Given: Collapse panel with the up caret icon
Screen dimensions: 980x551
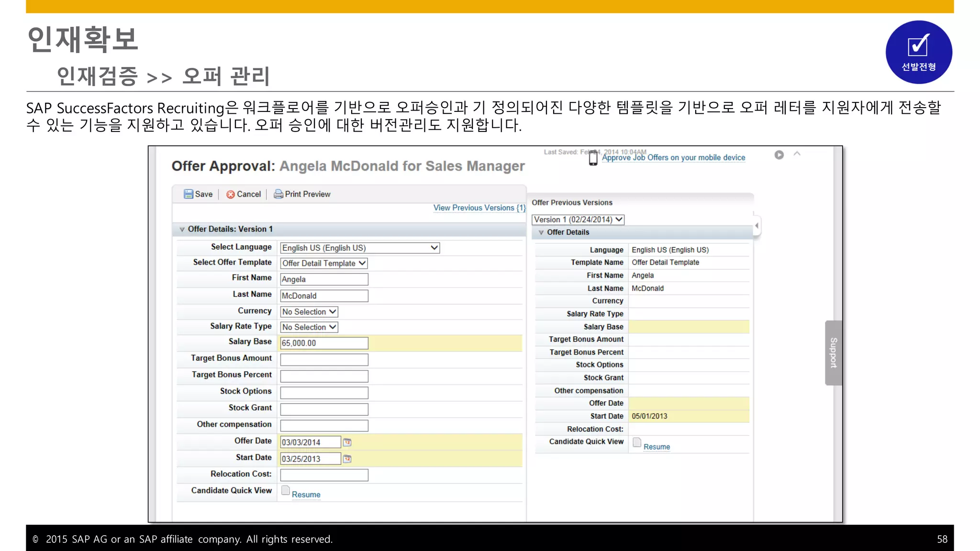Looking at the screenshot, I should tap(797, 154).
